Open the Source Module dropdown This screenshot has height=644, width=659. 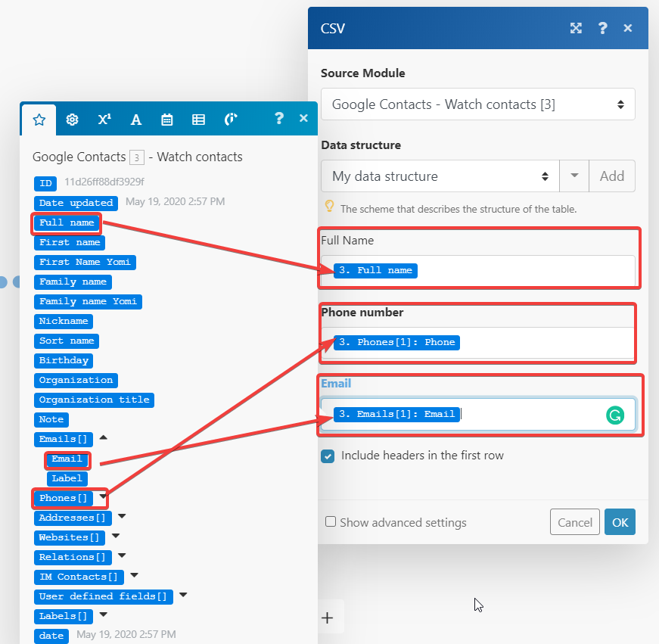click(478, 104)
